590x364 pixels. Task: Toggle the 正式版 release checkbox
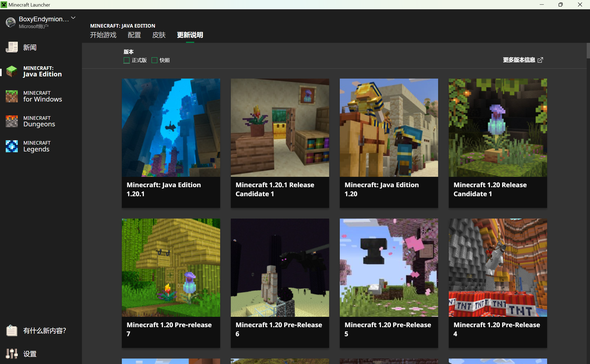tap(126, 60)
